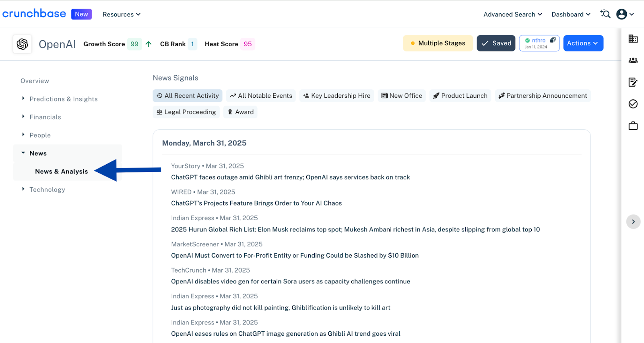
Task: Click TechCrunch • Mar 31, 2025 source line
Action: pos(211,270)
